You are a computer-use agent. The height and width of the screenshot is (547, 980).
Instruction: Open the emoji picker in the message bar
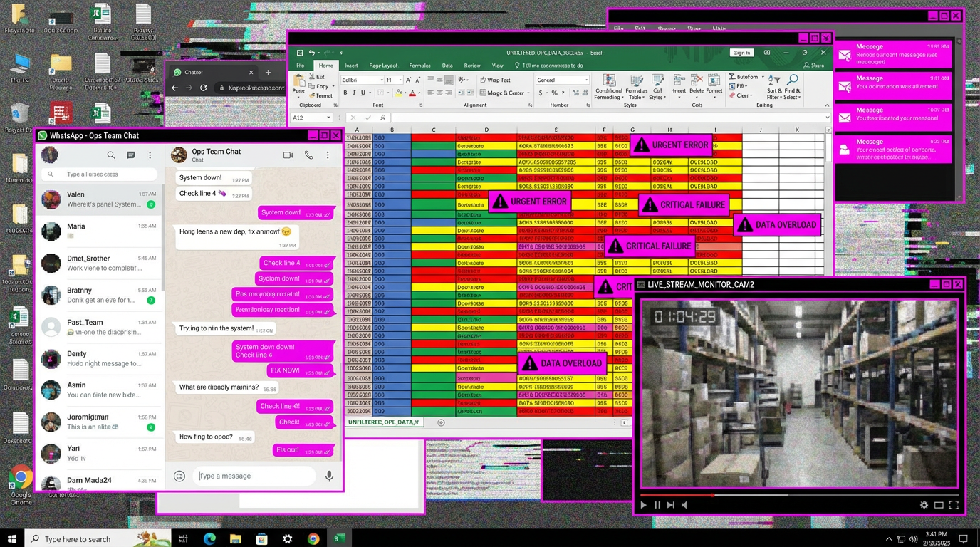[x=179, y=476]
